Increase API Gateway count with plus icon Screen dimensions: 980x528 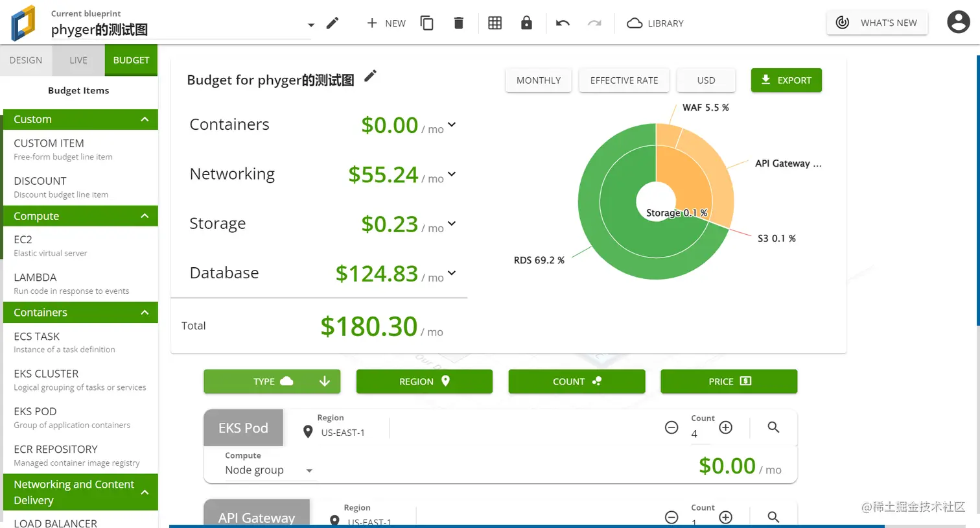(726, 517)
